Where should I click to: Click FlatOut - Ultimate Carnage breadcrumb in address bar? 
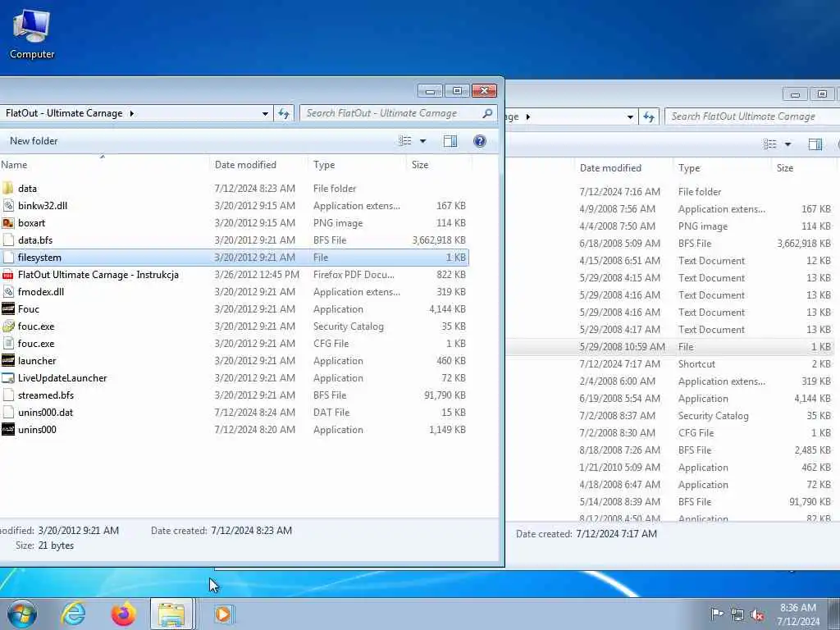coord(64,113)
